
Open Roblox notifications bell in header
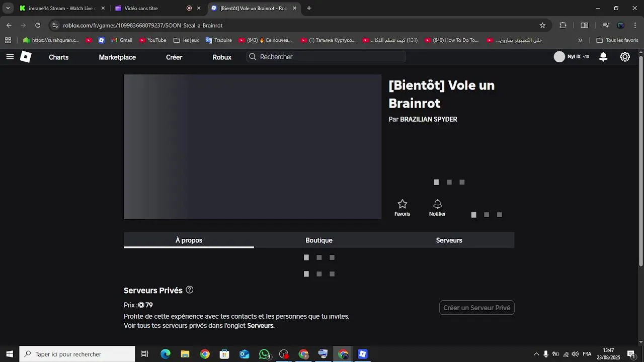tap(603, 57)
